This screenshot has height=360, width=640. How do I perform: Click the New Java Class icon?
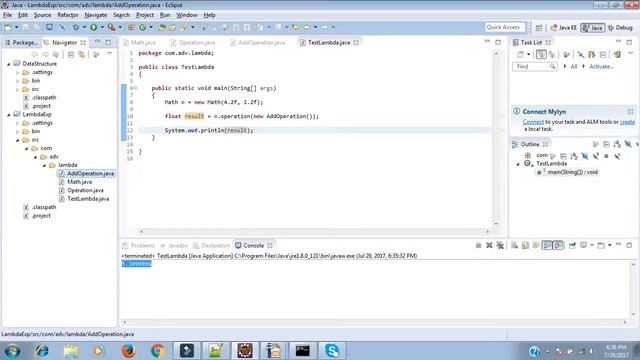tap(142, 27)
